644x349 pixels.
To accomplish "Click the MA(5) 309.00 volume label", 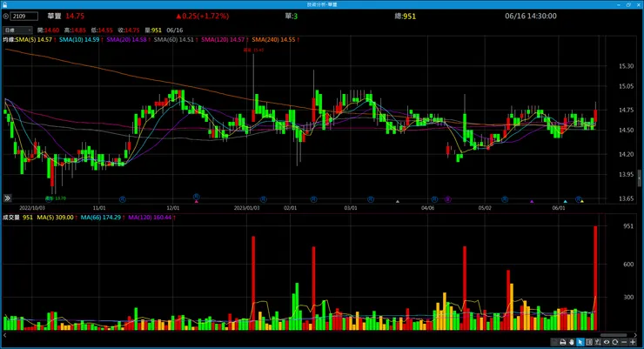I will point(55,218).
